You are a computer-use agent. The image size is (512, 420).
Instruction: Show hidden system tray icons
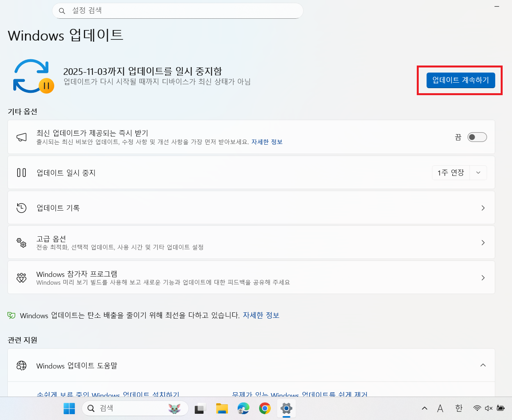[425, 408]
